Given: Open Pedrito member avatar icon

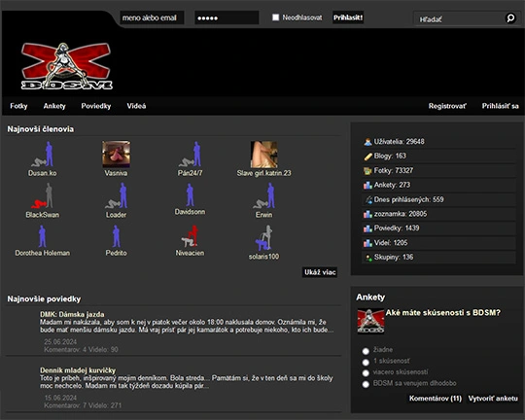Looking at the screenshot, I should 117,236.
